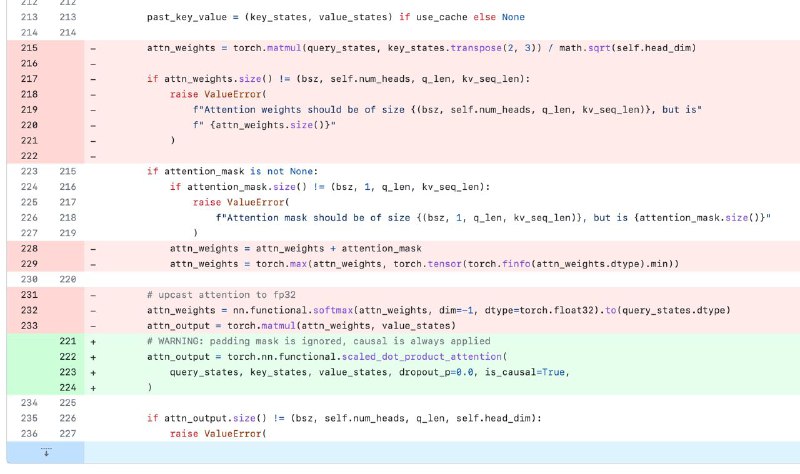
Task: Select old line number 223 for attention_mask check
Action: 29,171
